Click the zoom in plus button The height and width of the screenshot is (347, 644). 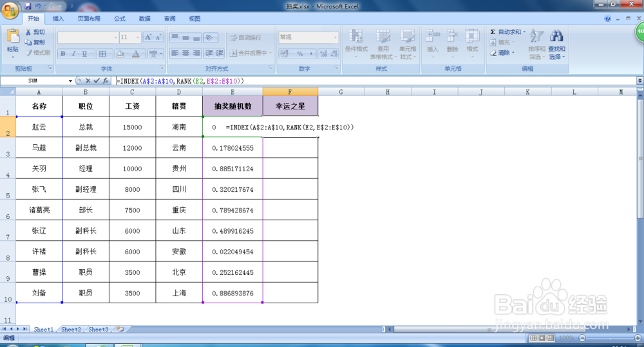click(638, 338)
